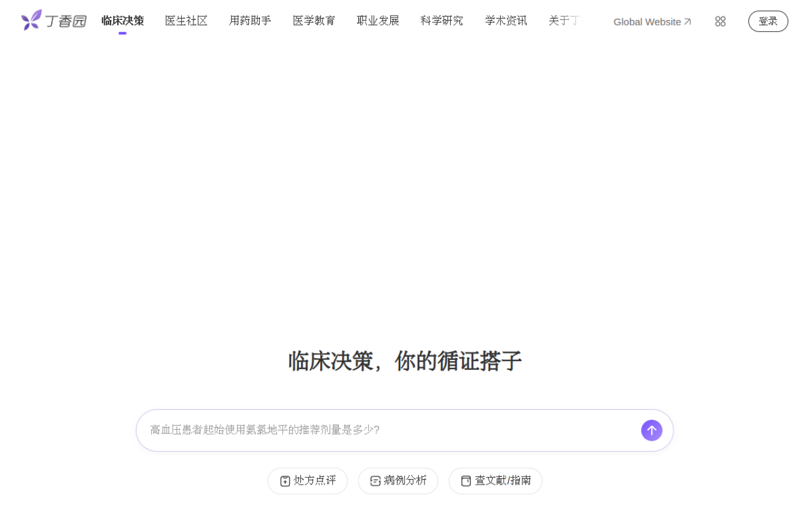Click the 登录 login button
799x532 pixels.
click(x=768, y=21)
